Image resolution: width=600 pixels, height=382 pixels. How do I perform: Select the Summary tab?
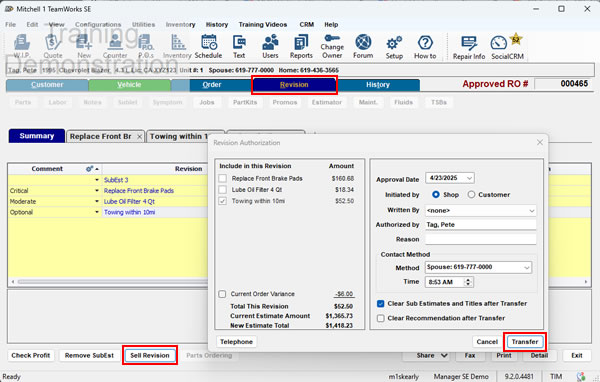(x=37, y=136)
